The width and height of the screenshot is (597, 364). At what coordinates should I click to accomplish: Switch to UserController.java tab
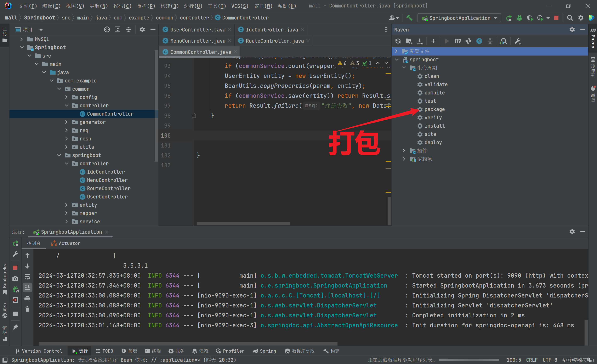198,30
